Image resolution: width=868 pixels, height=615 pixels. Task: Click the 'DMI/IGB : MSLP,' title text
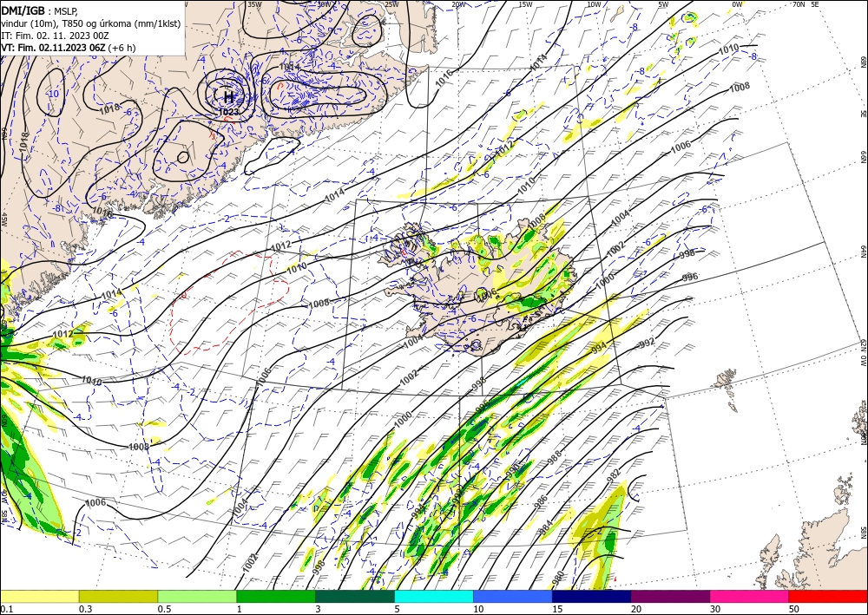[40, 10]
